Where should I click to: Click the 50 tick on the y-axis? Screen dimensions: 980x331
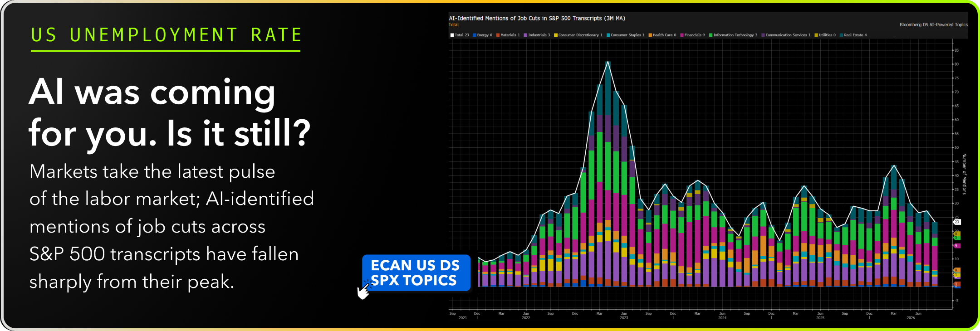pyautogui.click(x=956, y=148)
